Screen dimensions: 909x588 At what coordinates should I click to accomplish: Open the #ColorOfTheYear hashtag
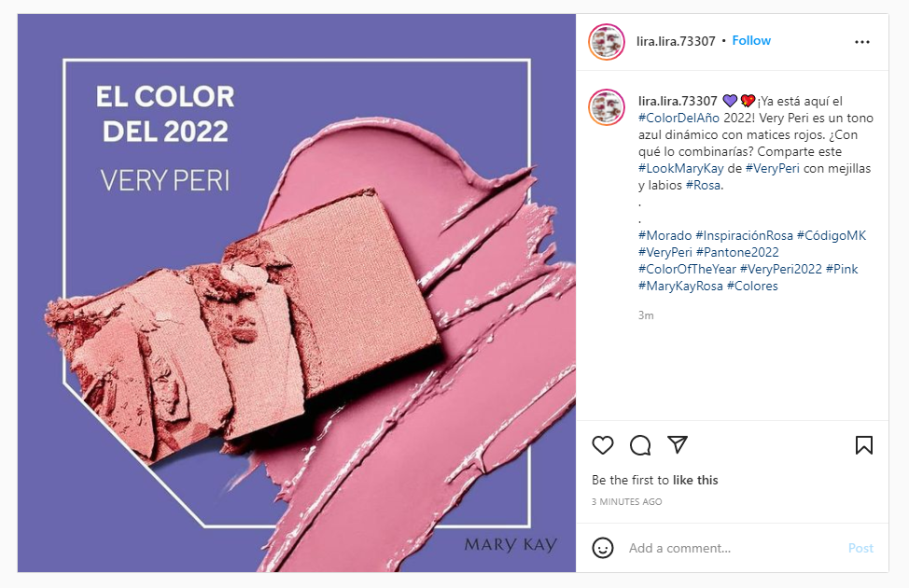pos(687,269)
